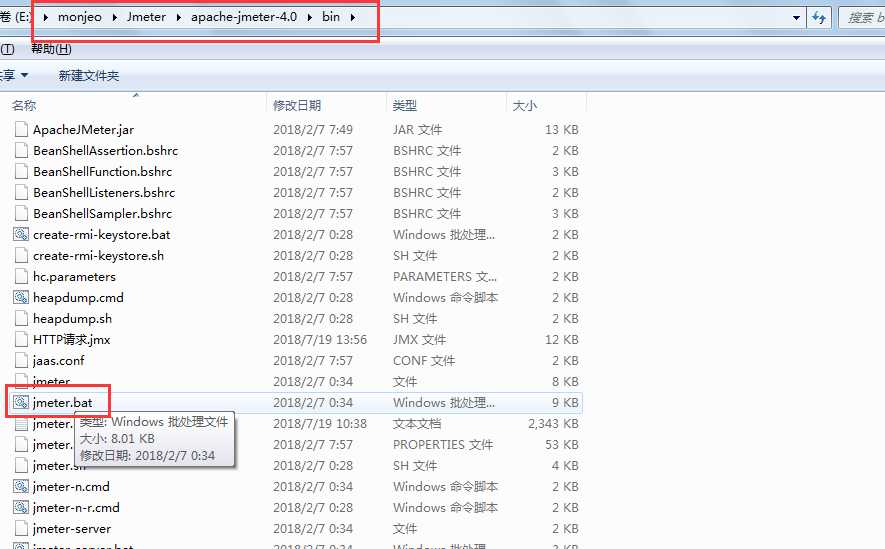Select BeanShellAssertion.bshrc file name

(106, 151)
